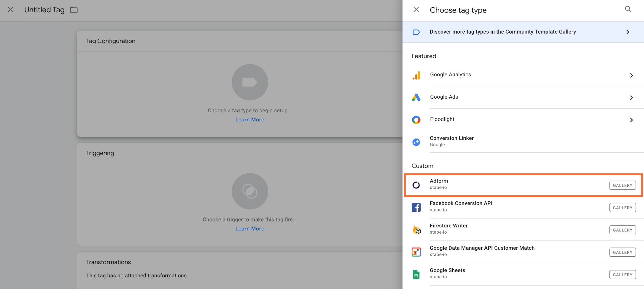The width and height of the screenshot is (644, 289).
Task: Click 'Choose a tag type to begin setup...' text
Action: coord(250,111)
